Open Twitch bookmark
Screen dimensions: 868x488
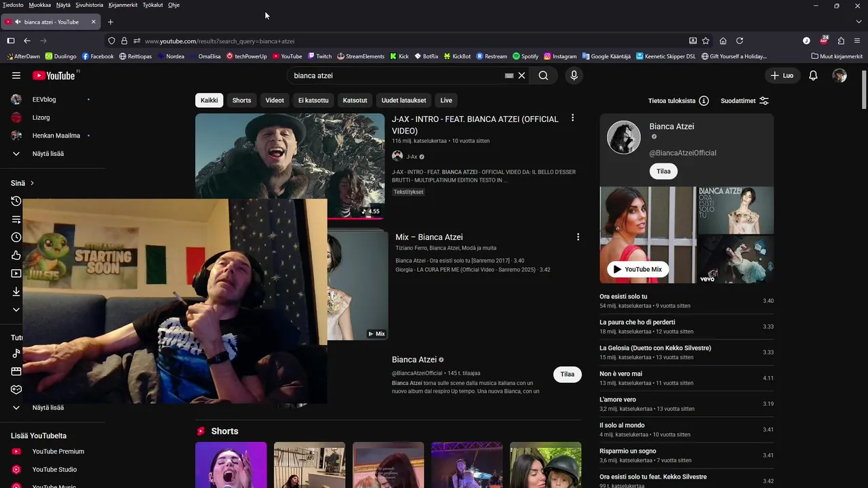(319, 56)
